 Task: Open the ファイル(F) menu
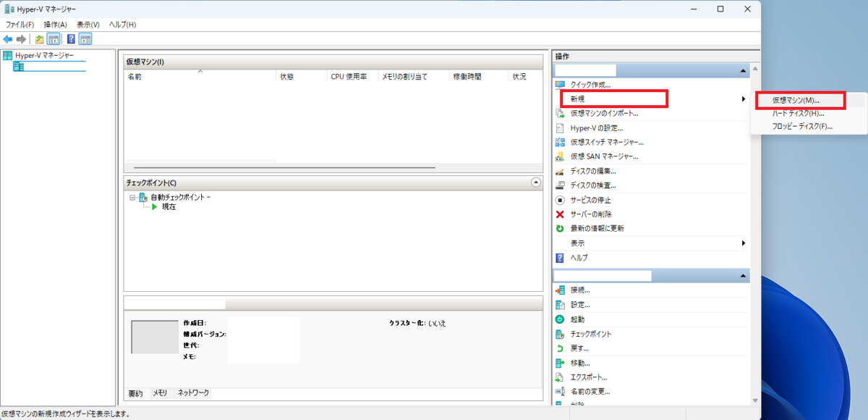tap(20, 25)
